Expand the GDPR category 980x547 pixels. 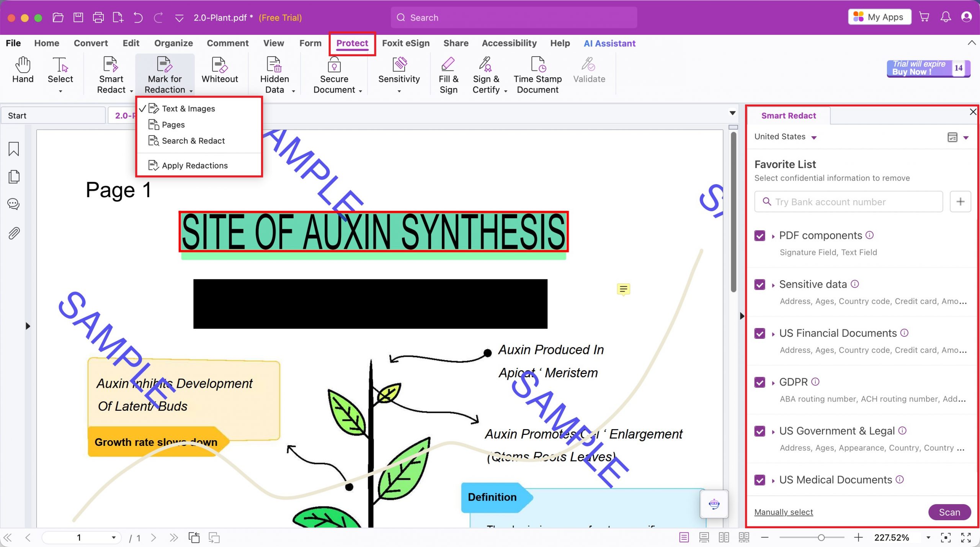point(773,383)
